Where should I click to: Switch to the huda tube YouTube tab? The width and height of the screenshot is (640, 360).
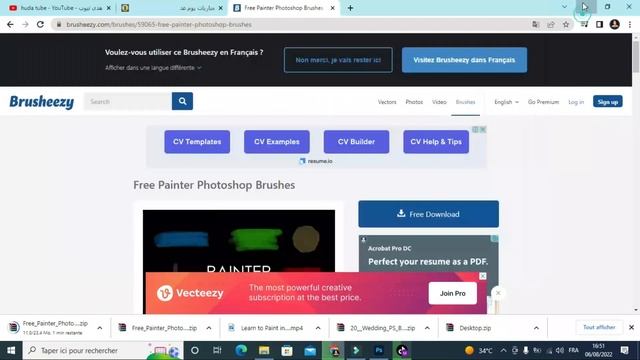click(x=60, y=8)
